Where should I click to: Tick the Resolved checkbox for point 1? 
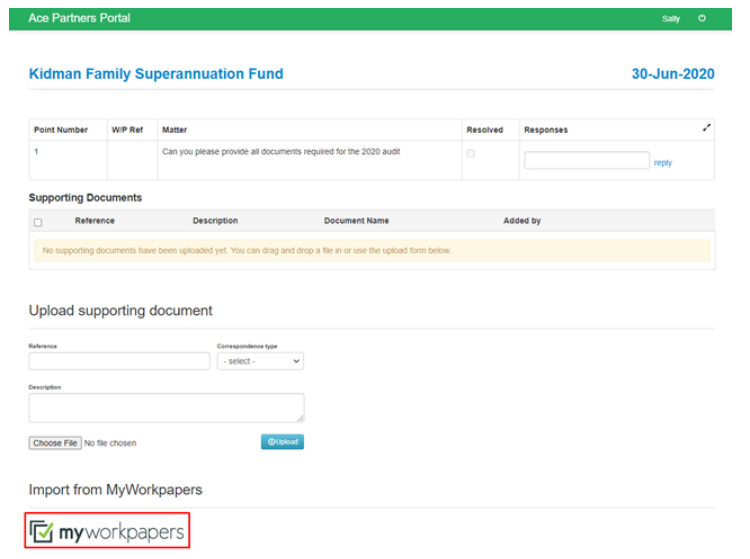click(471, 153)
